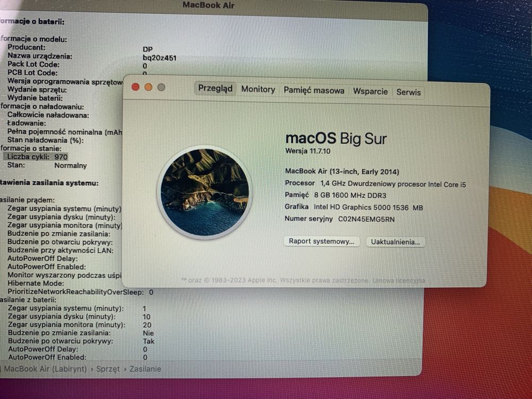Image resolution: width=532 pixels, height=399 pixels.
Task: Select the Serwis tab
Action: pyautogui.click(x=409, y=92)
